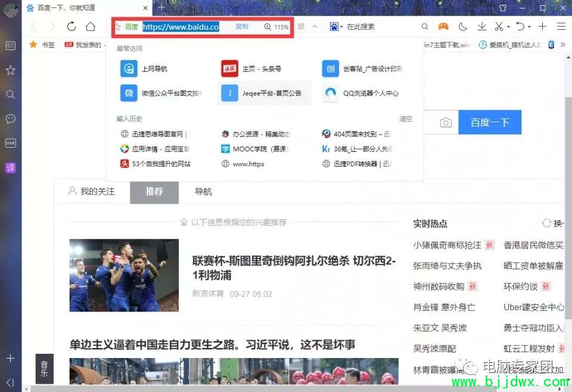
Task: Open the user avatar in the sidebar
Action: (10, 10)
